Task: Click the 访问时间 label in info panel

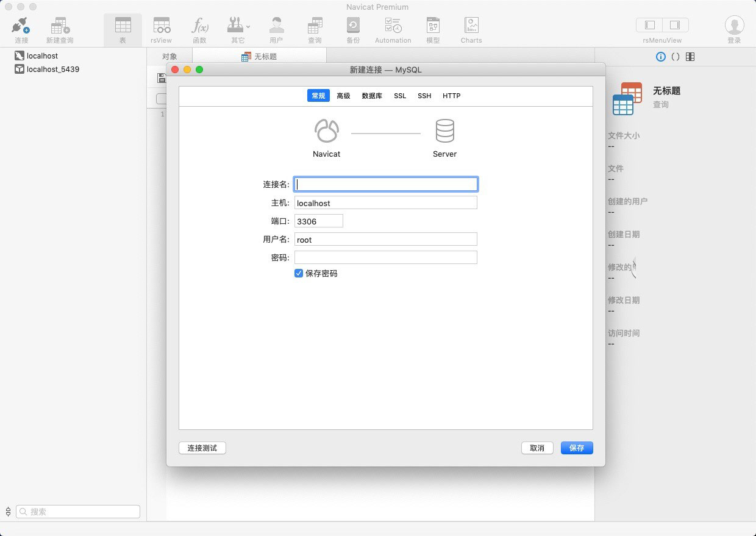Action: [624, 333]
